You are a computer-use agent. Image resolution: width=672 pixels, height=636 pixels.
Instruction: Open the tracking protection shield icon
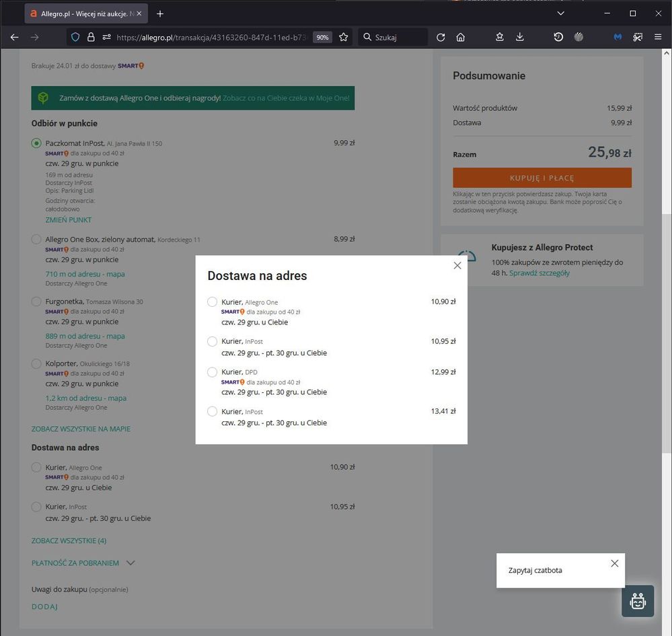coord(75,37)
